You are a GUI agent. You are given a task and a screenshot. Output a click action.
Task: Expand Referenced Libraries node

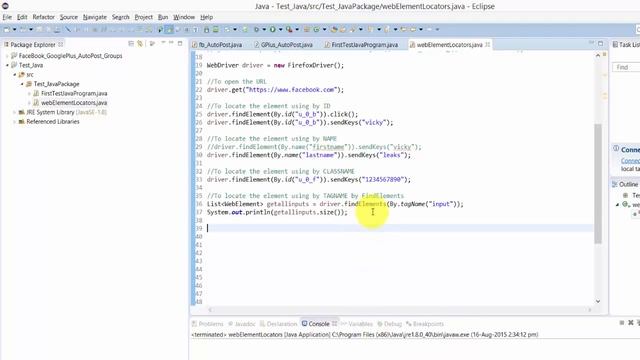click(15, 122)
